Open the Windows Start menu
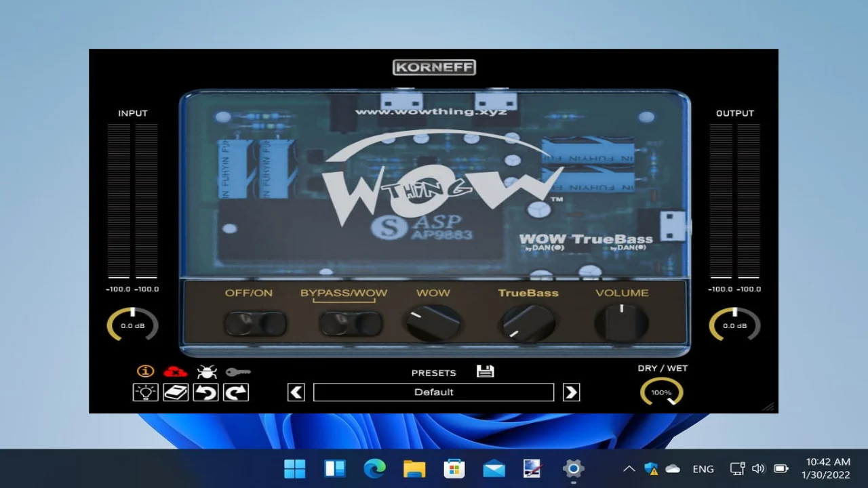 click(x=294, y=468)
